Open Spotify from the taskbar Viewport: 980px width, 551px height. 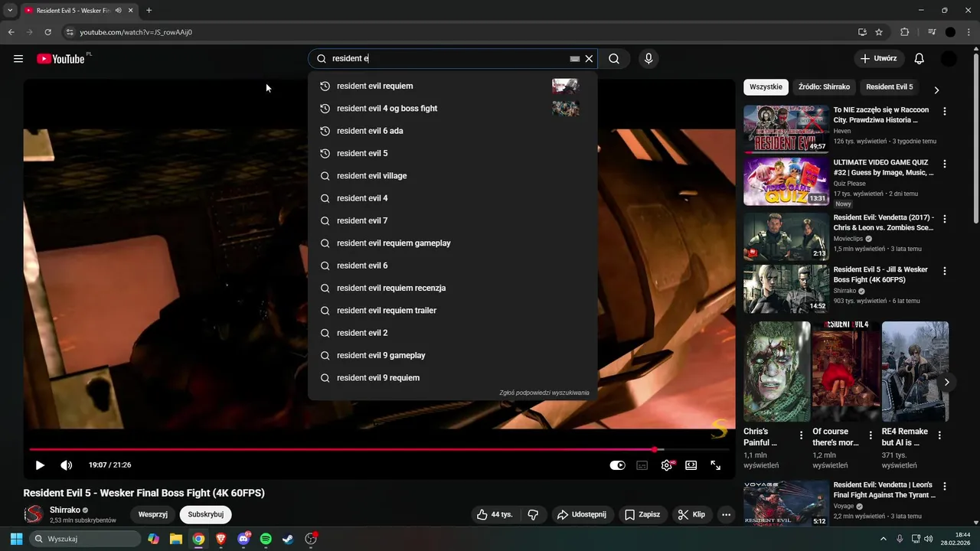pos(266,539)
